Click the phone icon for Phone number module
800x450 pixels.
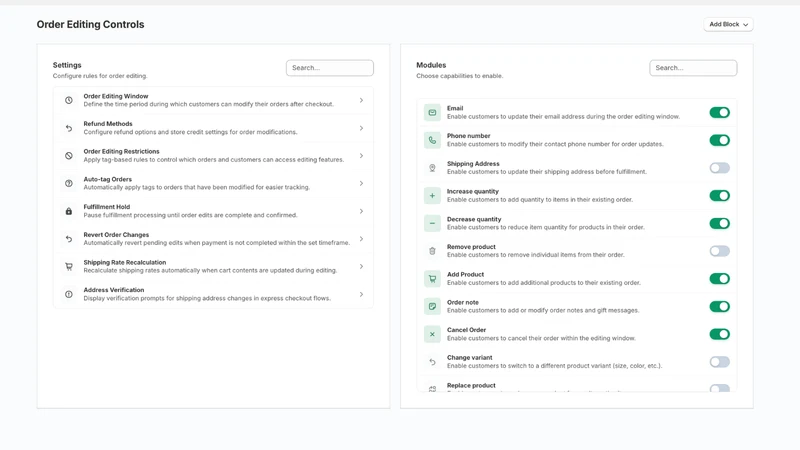(432, 140)
